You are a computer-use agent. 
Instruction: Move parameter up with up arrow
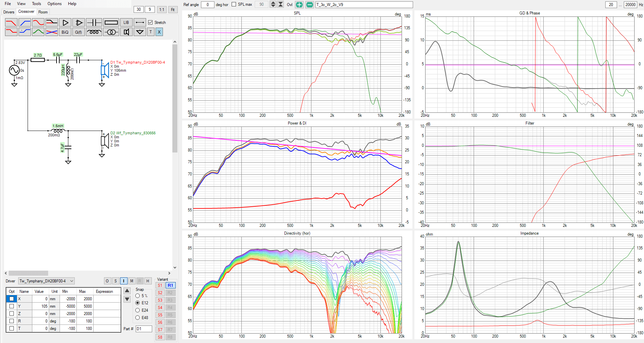tap(127, 291)
